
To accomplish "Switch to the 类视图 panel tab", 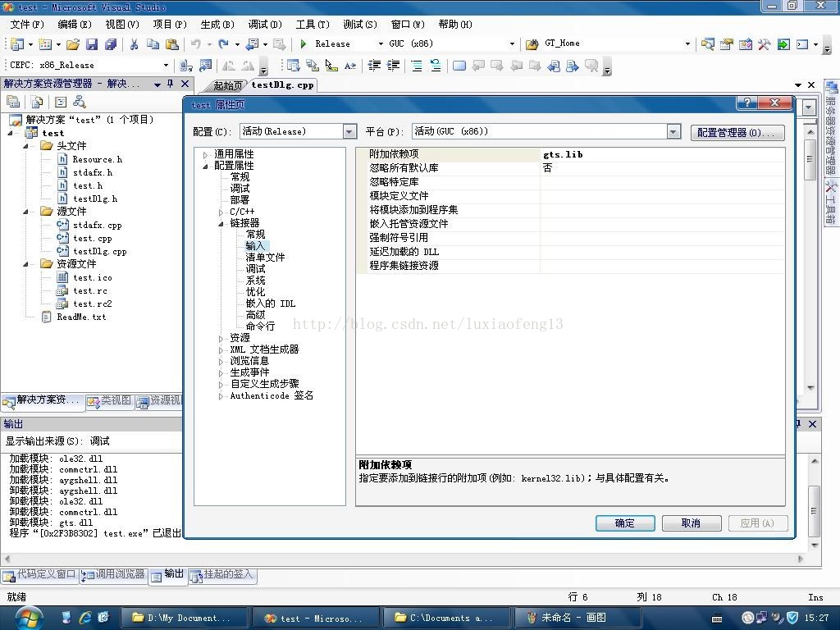I will [109, 400].
